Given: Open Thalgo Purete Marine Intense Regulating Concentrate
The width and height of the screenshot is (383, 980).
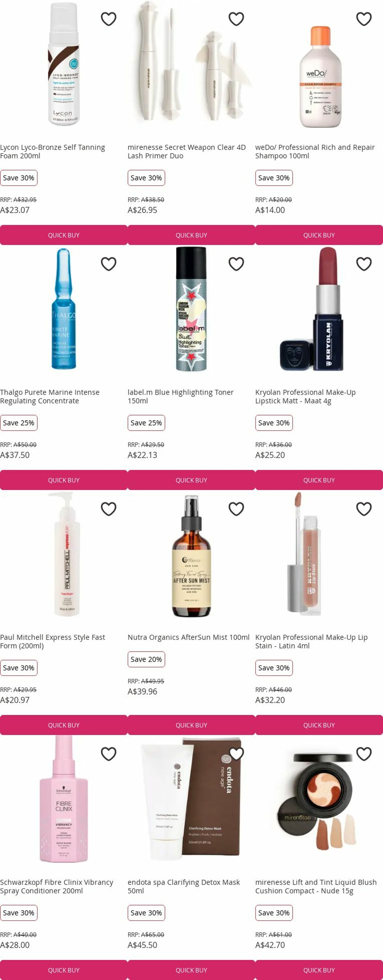Looking at the screenshot, I should tap(50, 397).
